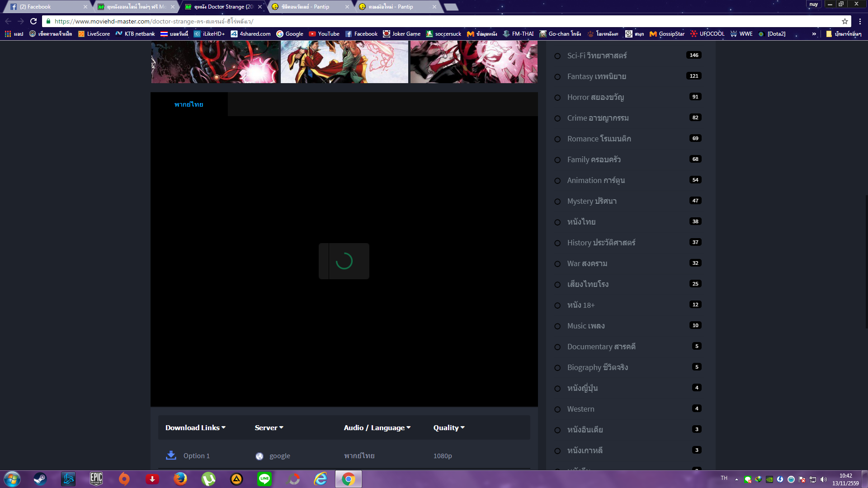Switch to the last Pantip browser tab
Viewport: 868px width, 488px height.
398,7
